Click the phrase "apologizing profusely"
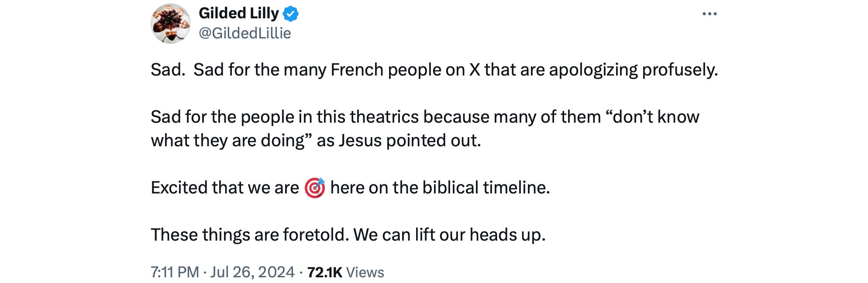The image size is (868, 283). [x=633, y=70]
